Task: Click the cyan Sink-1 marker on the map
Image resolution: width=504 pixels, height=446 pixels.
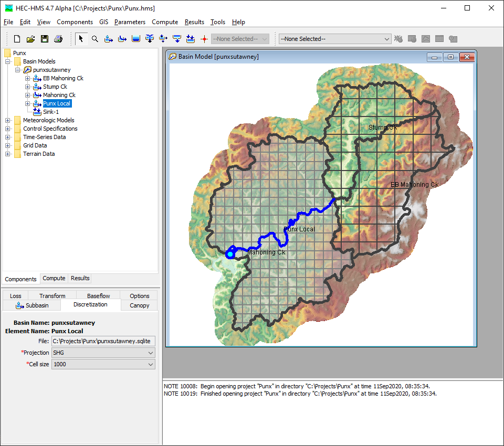Action: (x=230, y=254)
